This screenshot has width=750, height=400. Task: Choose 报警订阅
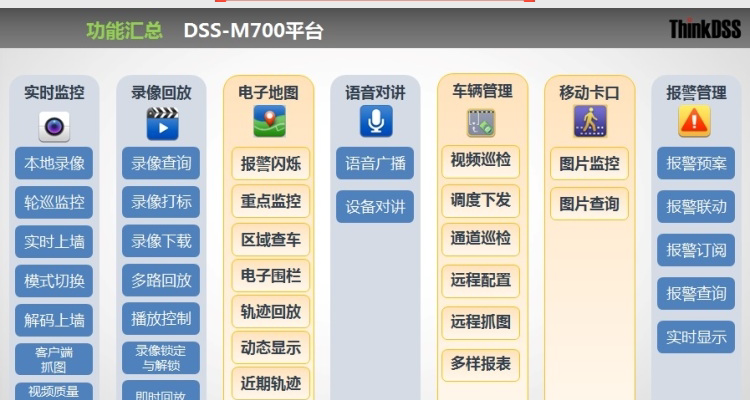[x=696, y=250]
